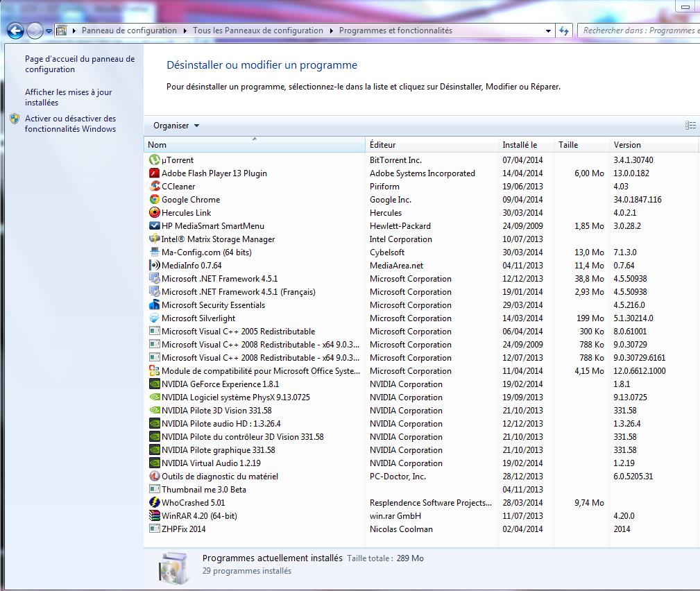Open the address bar history dropdown arrow
The image size is (700, 591).
click(548, 31)
